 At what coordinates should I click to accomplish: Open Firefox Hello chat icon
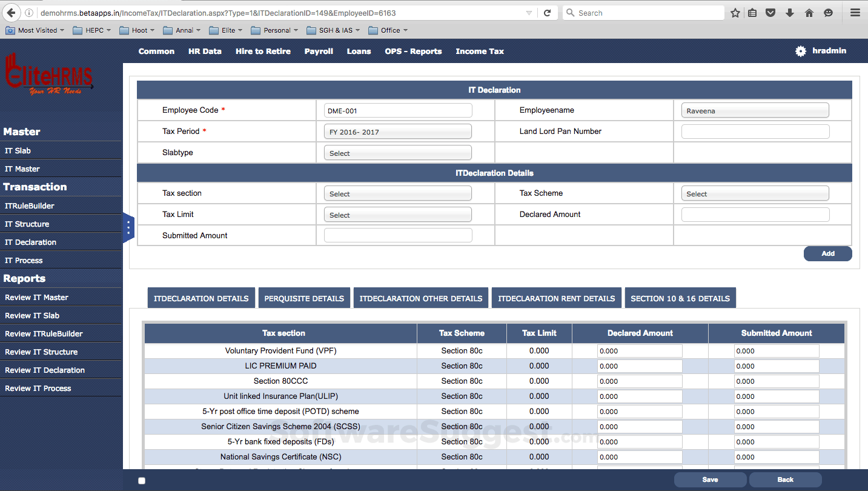point(828,12)
